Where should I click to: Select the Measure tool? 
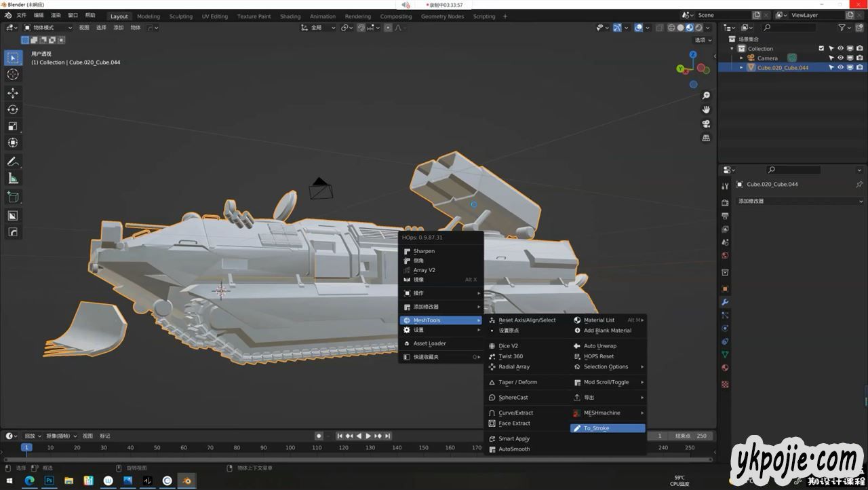point(13,178)
